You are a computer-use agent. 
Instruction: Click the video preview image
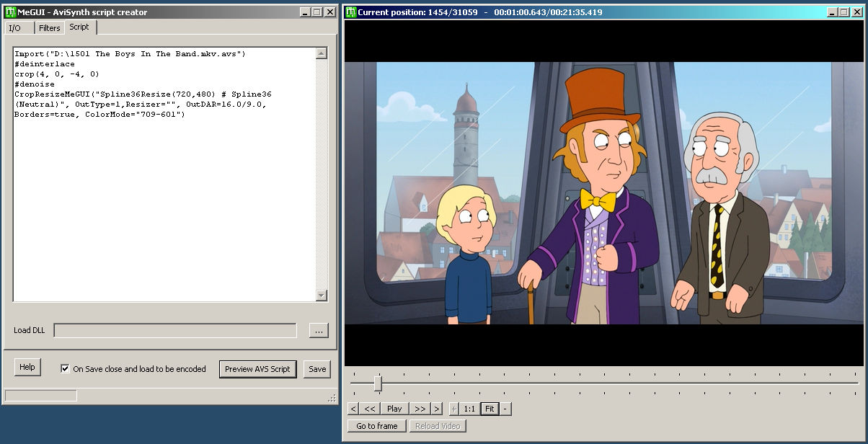coord(604,192)
